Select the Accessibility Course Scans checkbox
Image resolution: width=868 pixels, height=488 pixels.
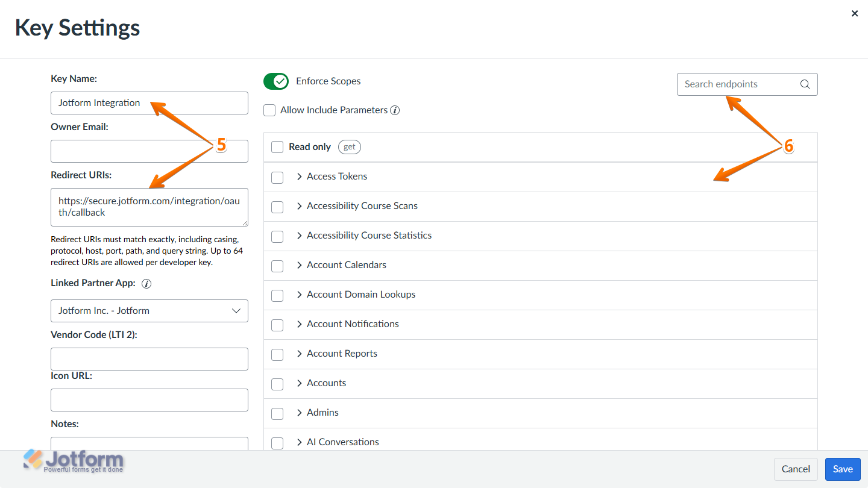(277, 207)
